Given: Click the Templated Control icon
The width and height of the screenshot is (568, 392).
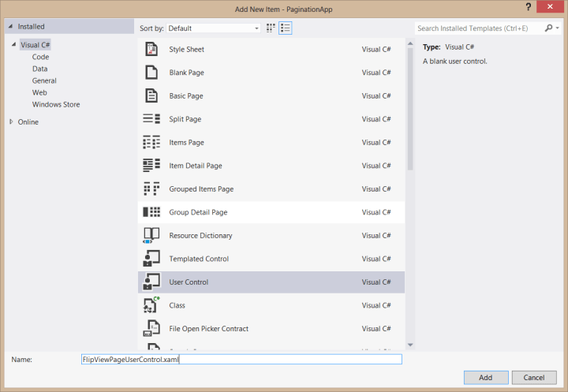Looking at the screenshot, I should tap(151, 259).
